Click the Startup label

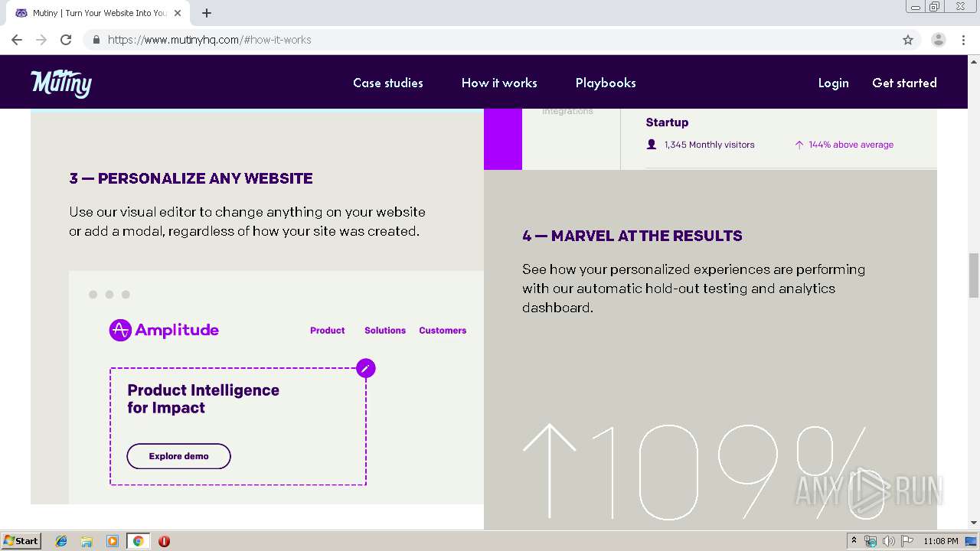coord(667,122)
